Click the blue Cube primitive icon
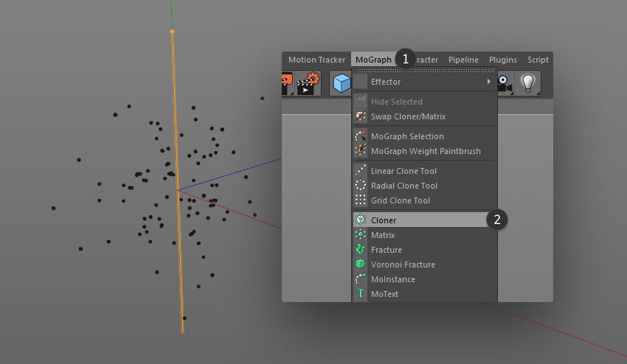 click(x=342, y=83)
